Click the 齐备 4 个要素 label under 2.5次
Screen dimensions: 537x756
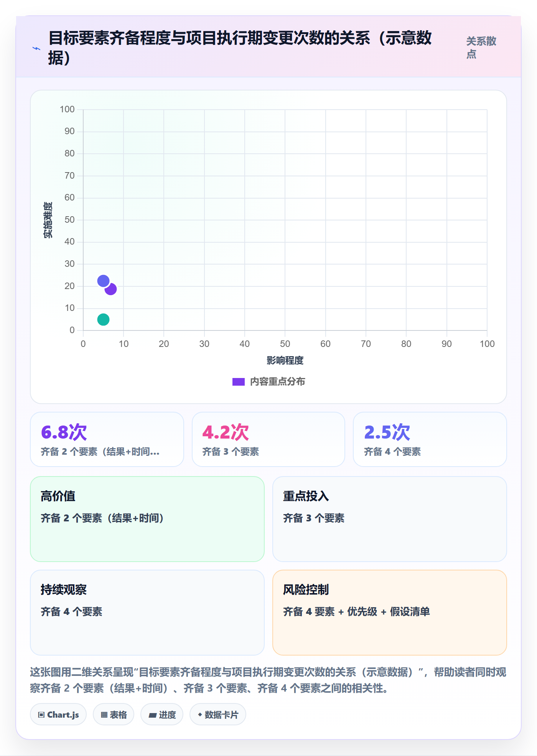click(392, 452)
